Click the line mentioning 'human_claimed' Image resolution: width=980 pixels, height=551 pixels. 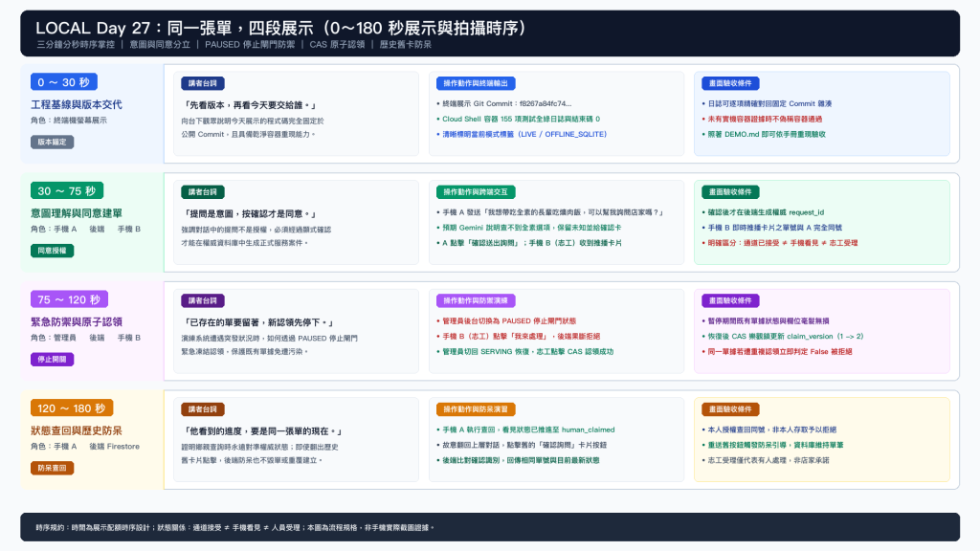tap(525, 430)
